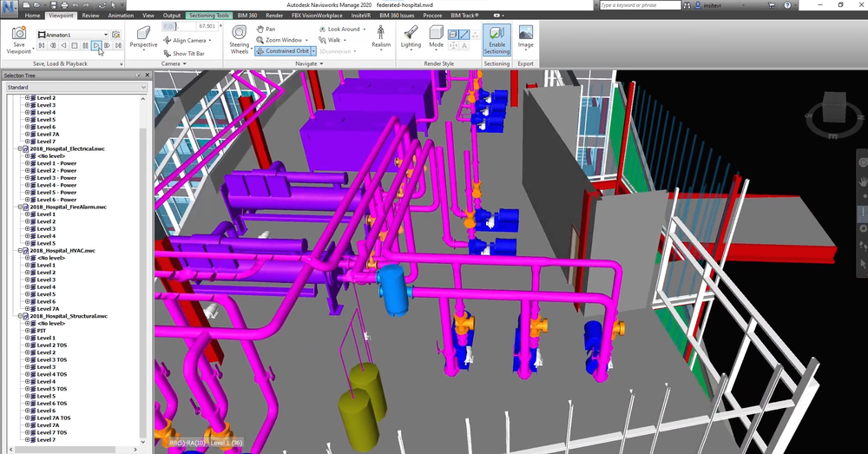
Task: Rewind animation to the start
Action: [x=42, y=45]
